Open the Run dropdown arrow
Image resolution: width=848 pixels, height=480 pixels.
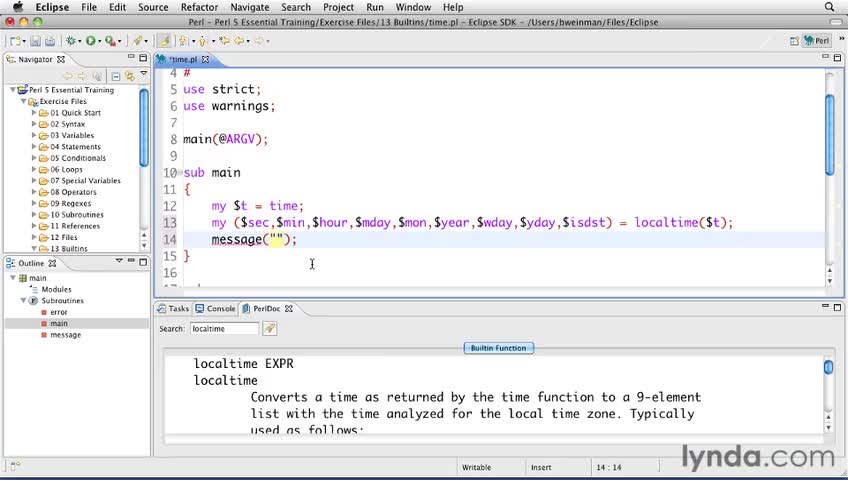pos(100,42)
